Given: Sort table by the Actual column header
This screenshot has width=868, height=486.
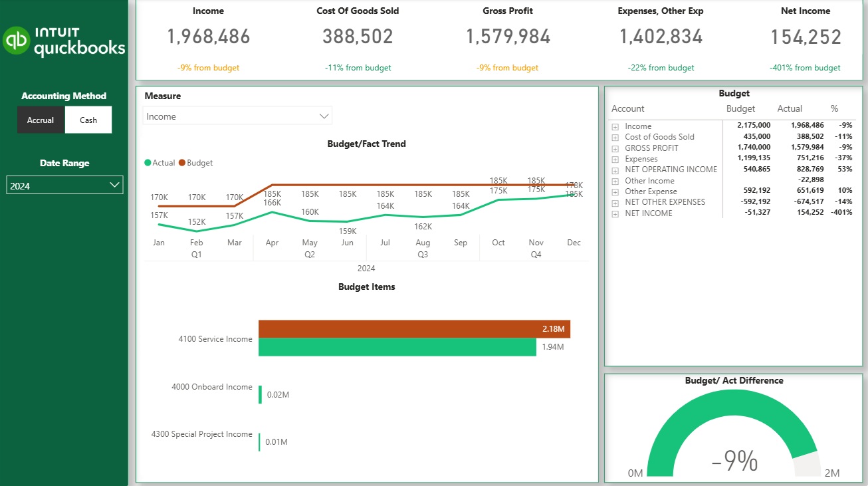Looking at the screenshot, I should point(790,108).
